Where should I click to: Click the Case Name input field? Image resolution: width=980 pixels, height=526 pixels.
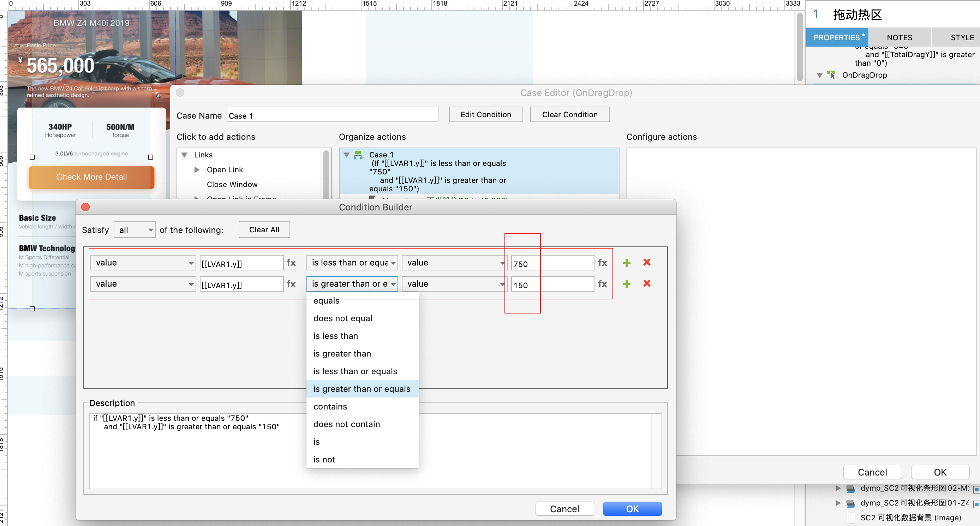332,115
